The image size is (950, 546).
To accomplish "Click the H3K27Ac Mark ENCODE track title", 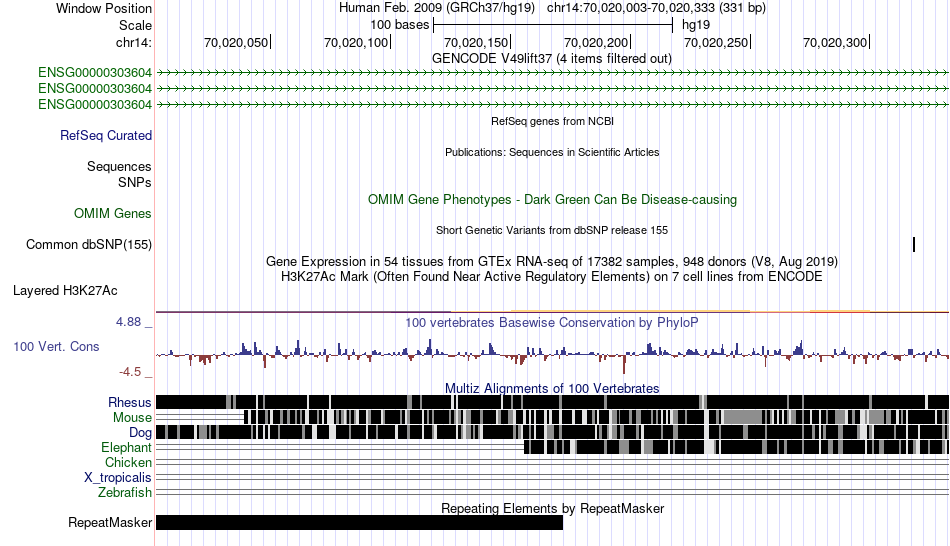I will pyautogui.click(x=552, y=277).
